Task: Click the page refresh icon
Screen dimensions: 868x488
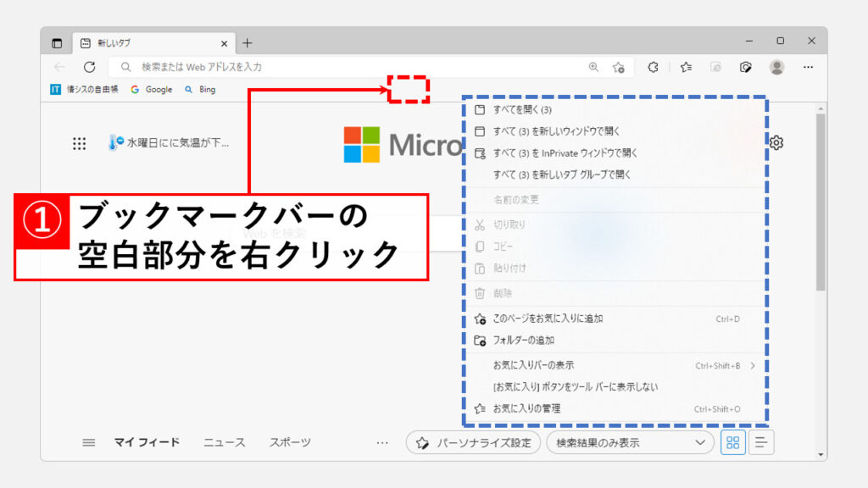Action: (89, 67)
